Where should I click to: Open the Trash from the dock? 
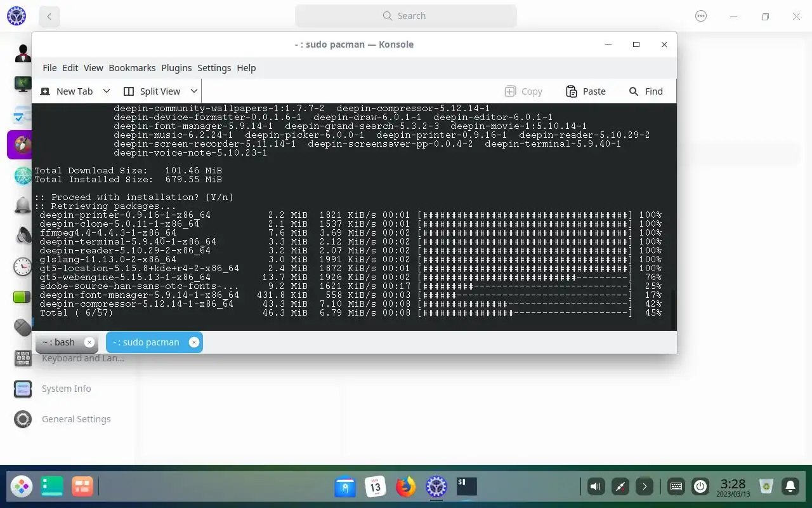point(766,487)
